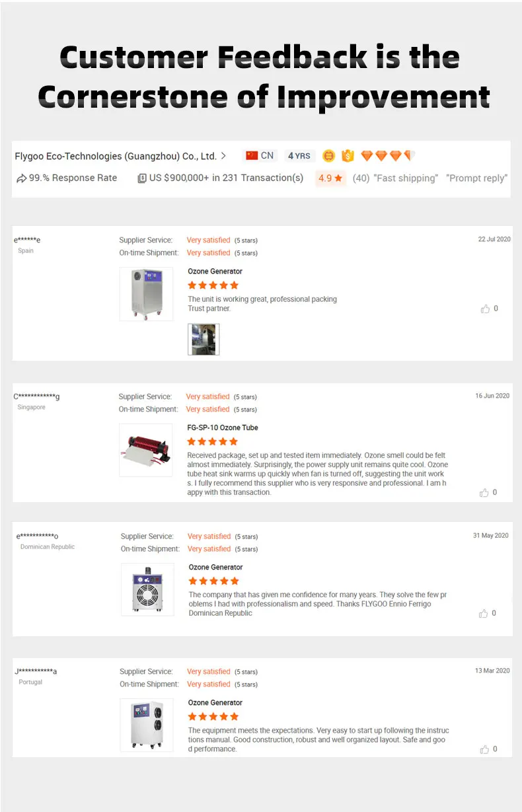Like the Portugal customer's review
Screen dimensions: 522x812
484,749
